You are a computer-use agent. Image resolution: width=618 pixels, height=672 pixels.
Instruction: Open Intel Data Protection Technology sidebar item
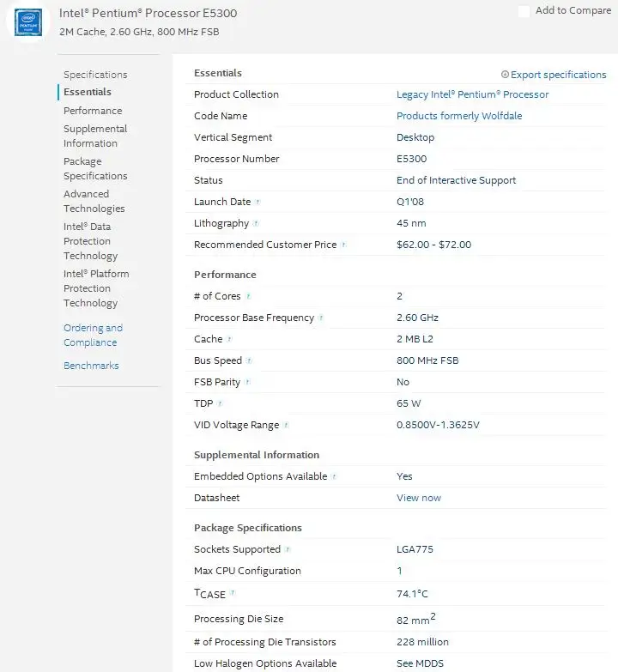coord(90,241)
